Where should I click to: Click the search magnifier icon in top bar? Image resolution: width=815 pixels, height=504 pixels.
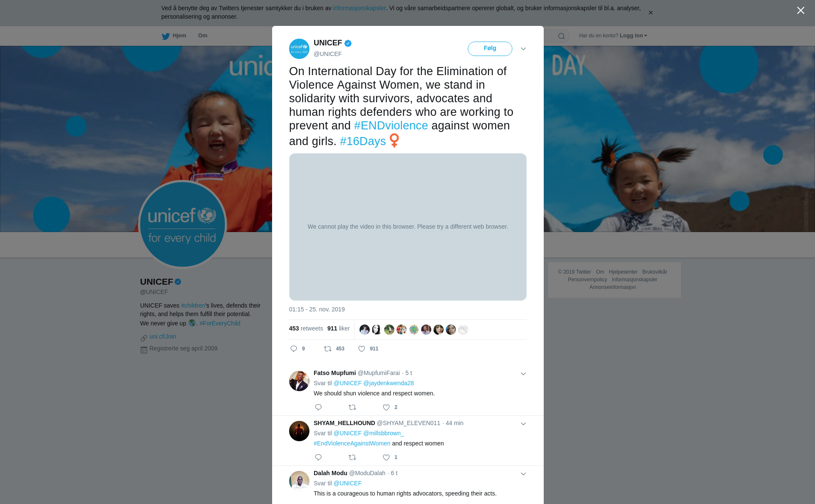click(562, 36)
